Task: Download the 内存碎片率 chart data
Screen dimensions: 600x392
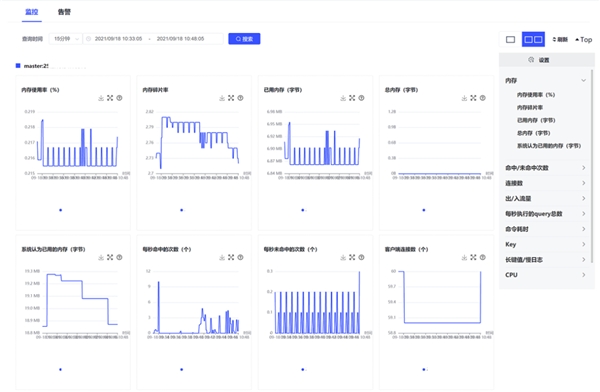Action: pyautogui.click(x=222, y=98)
